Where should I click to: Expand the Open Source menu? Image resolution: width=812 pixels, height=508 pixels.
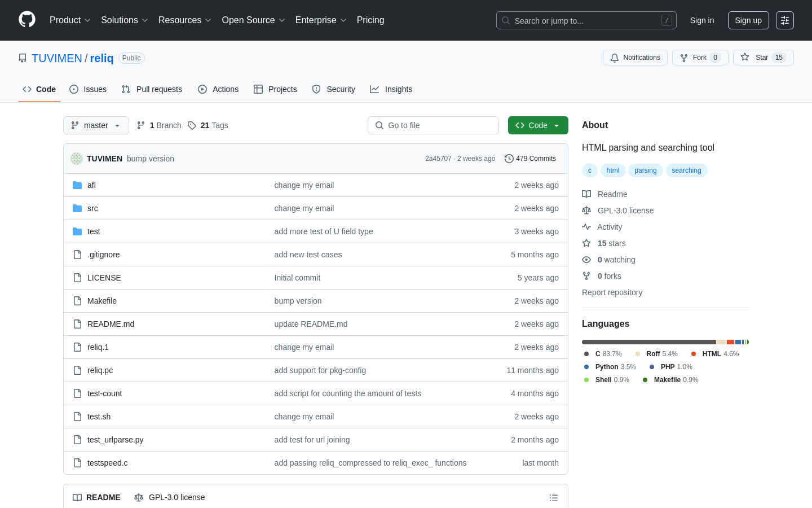pyautogui.click(x=254, y=20)
